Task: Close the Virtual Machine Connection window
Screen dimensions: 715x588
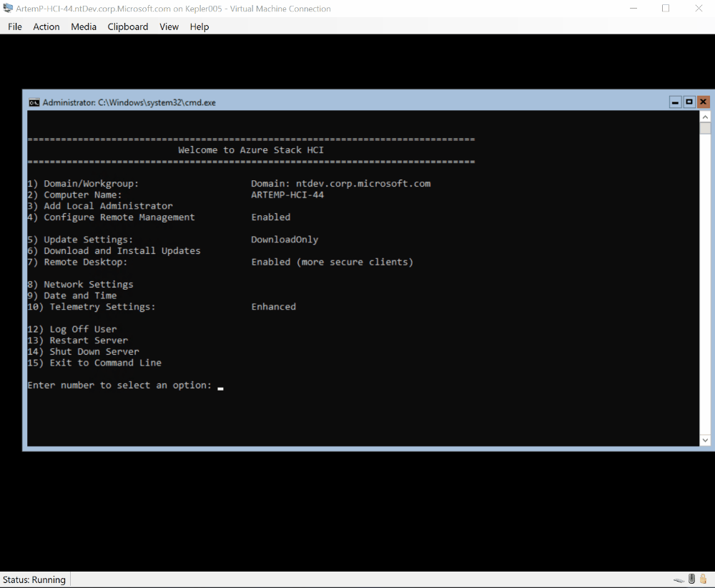Action: (x=699, y=8)
